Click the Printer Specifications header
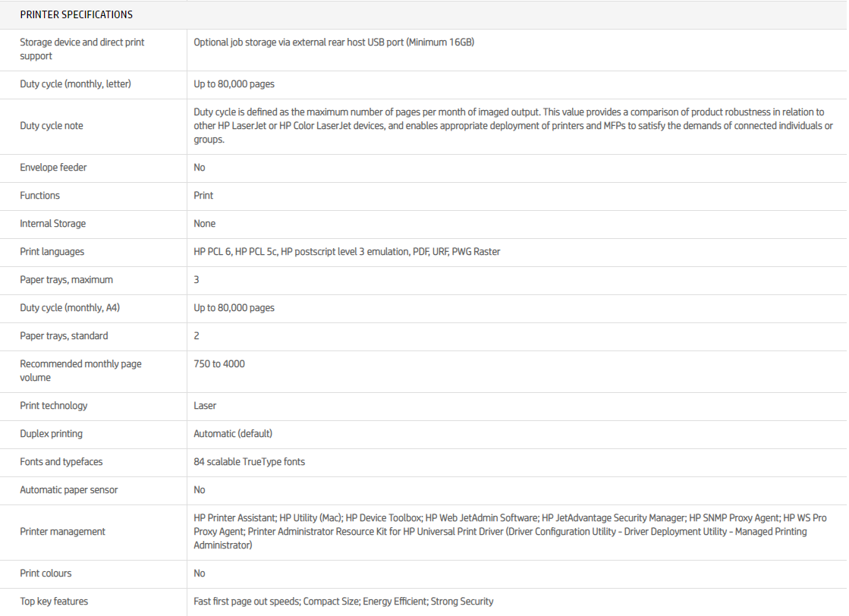 76,14
